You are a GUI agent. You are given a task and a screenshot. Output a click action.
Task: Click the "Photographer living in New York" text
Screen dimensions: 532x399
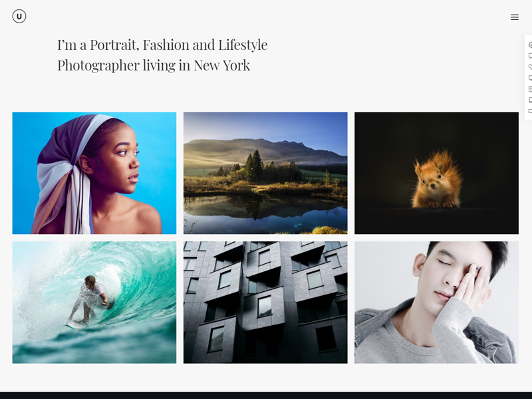point(154,65)
